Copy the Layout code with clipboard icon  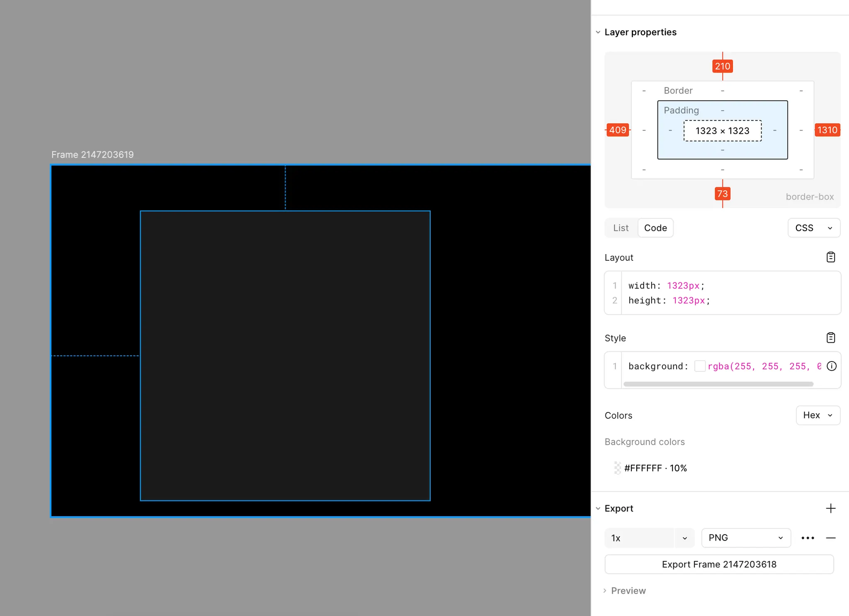pyautogui.click(x=830, y=257)
